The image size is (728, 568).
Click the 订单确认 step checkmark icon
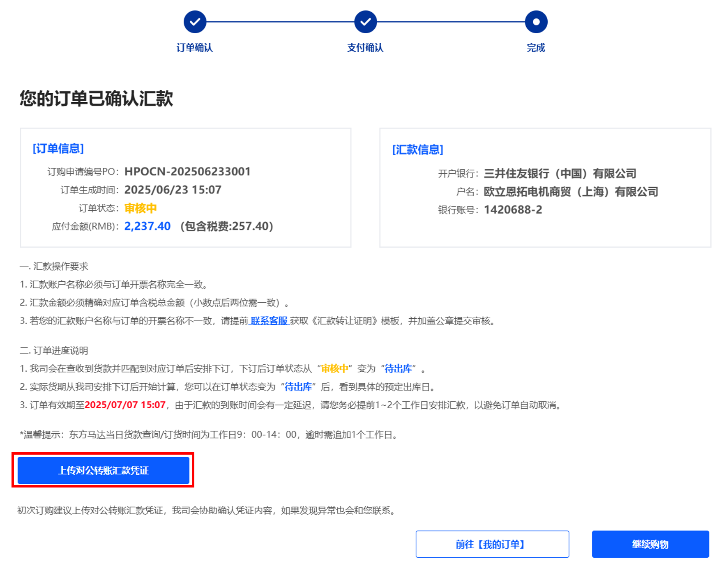(195, 22)
